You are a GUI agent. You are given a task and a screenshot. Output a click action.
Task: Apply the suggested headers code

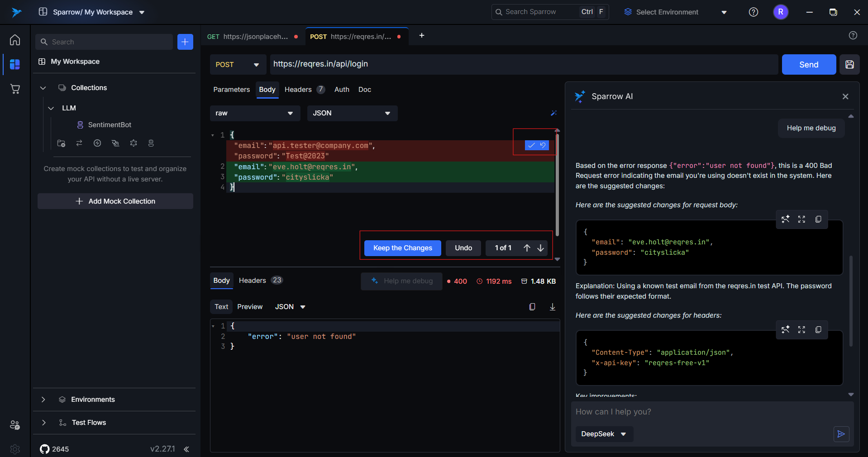click(x=785, y=329)
